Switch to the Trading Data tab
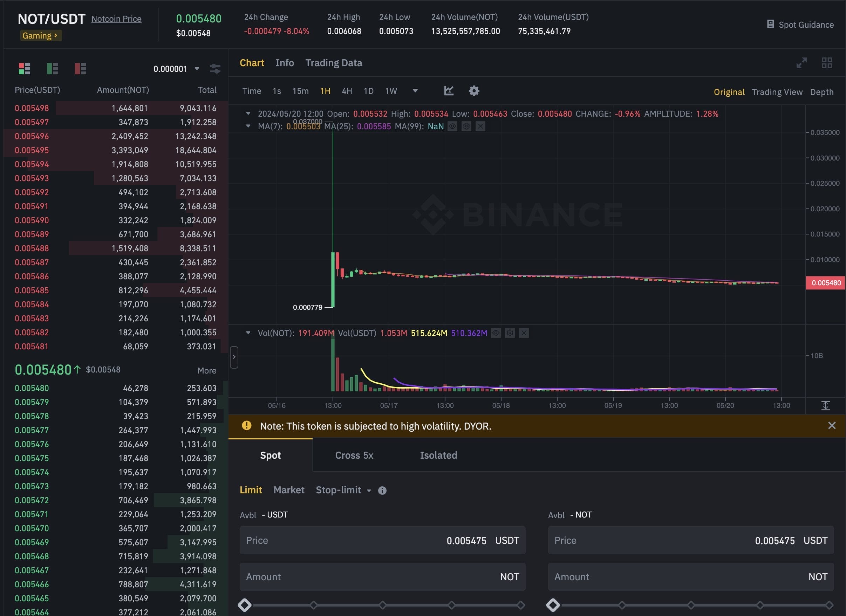The width and height of the screenshot is (846, 616). (334, 63)
